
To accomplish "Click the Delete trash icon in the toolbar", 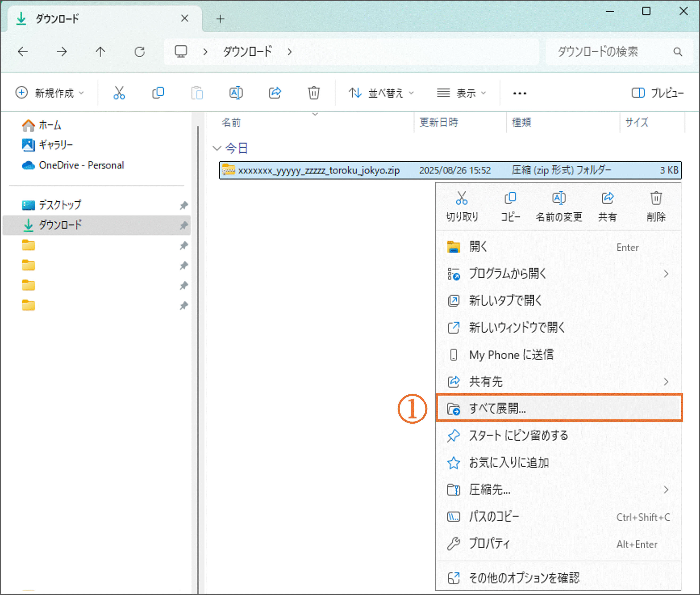I will pos(313,93).
